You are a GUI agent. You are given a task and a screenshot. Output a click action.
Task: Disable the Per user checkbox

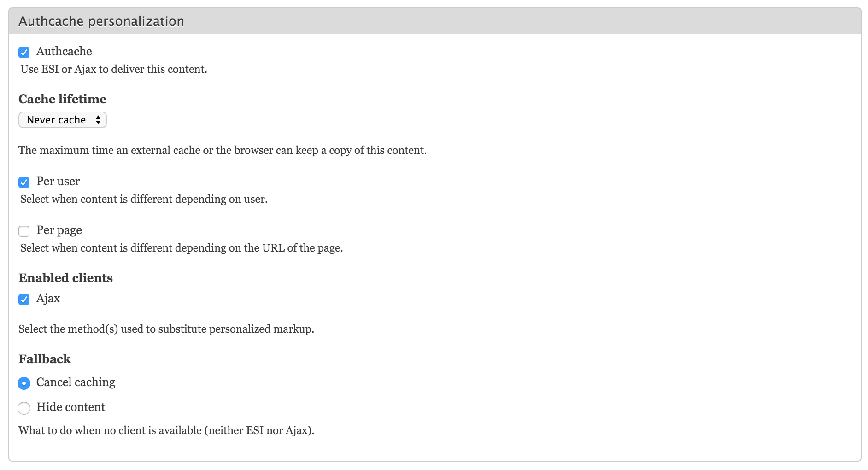coord(24,182)
